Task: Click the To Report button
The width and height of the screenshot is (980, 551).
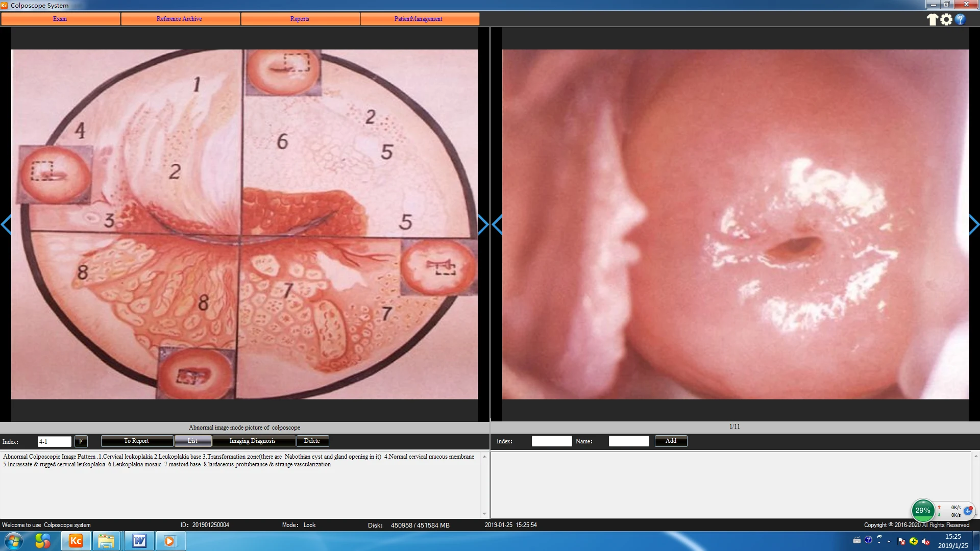Action: click(136, 441)
